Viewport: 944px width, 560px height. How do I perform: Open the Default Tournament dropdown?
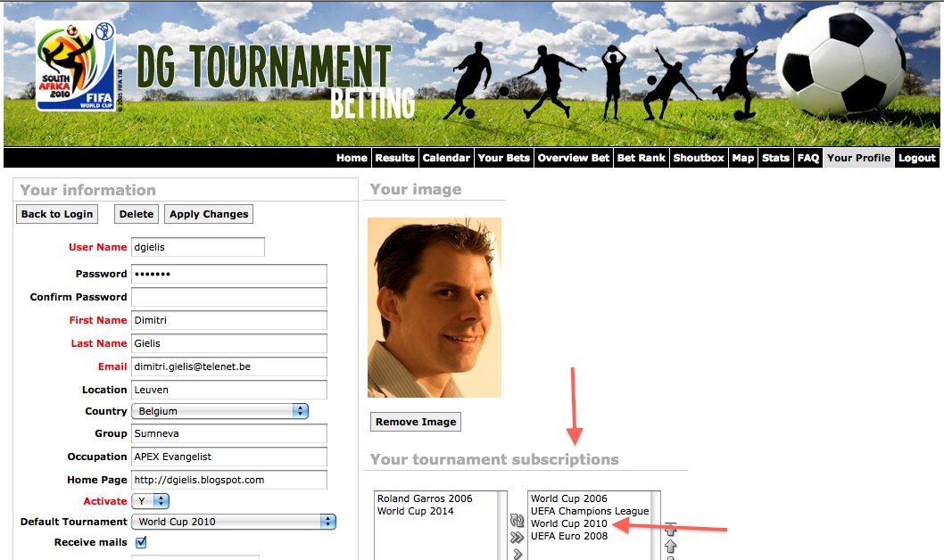234,522
